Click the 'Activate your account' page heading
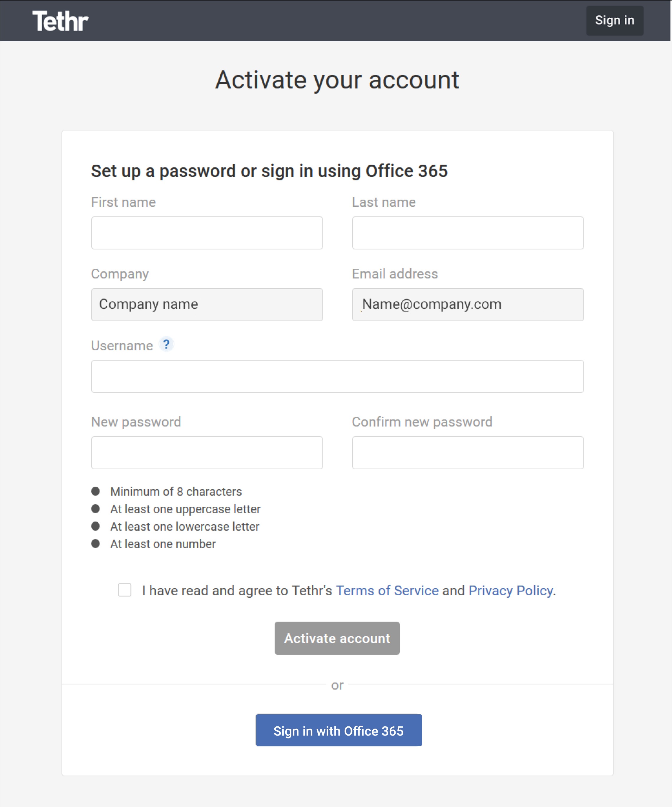672x807 pixels. click(337, 79)
